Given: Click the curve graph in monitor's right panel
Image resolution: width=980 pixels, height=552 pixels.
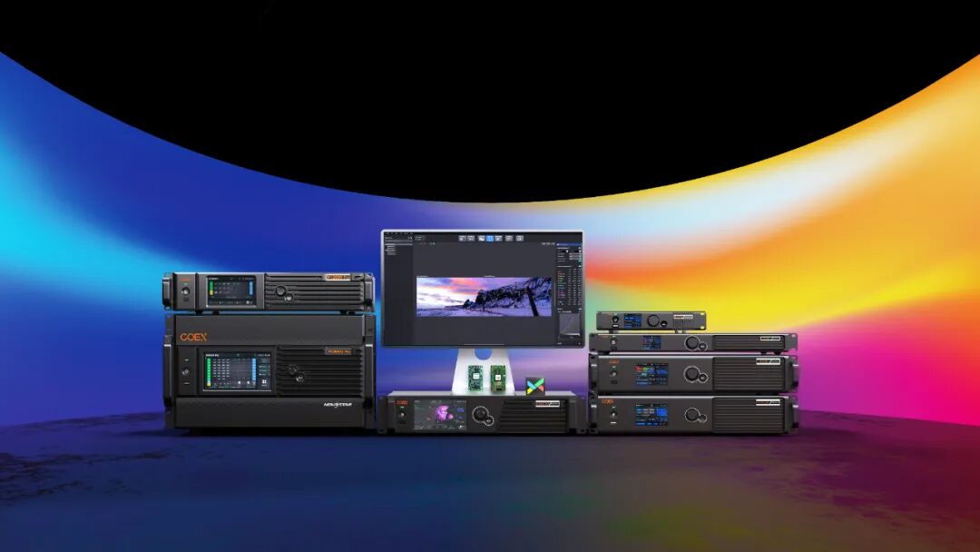Looking at the screenshot, I should [568, 325].
